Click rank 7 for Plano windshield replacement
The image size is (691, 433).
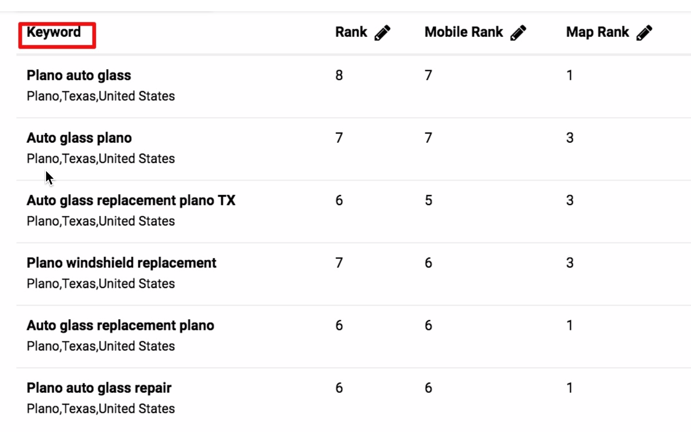pyautogui.click(x=339, y=263)
